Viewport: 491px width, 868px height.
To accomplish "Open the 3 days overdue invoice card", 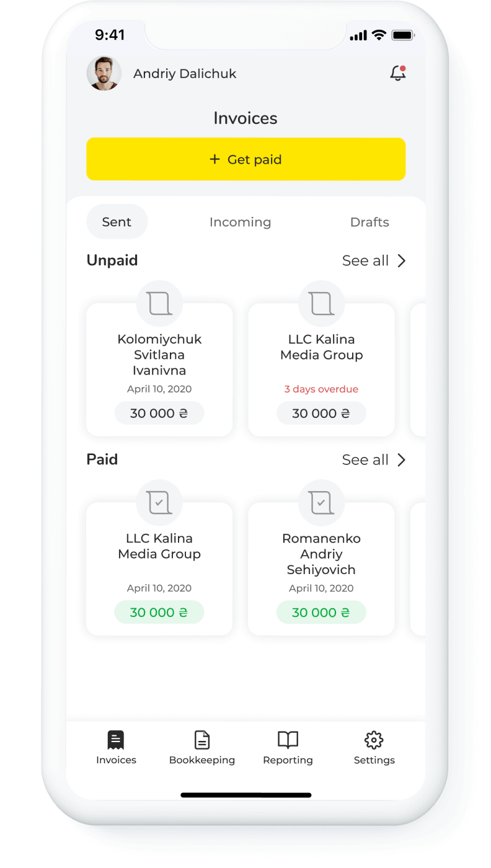I will [x=321, y=370].
